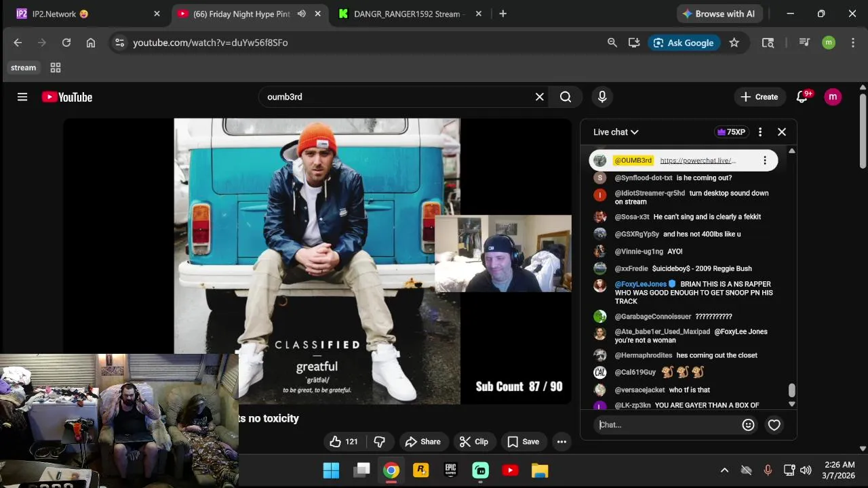This screenshot has height=488, width=868.
Task: Expand the Live chat mode dropdown
Action: click(x=616, y=132)
